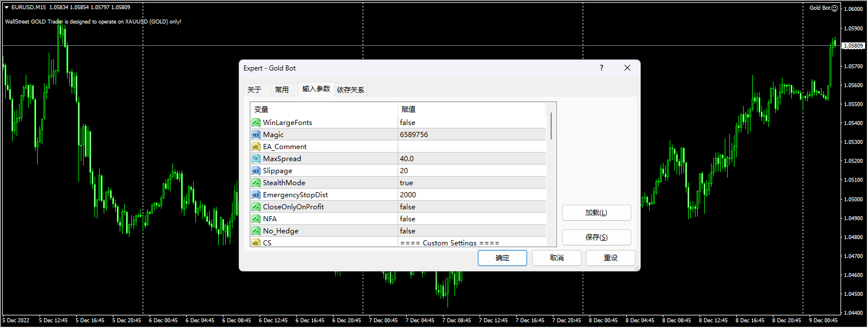Click the WinLargeFonts boolean type icon

256,123
